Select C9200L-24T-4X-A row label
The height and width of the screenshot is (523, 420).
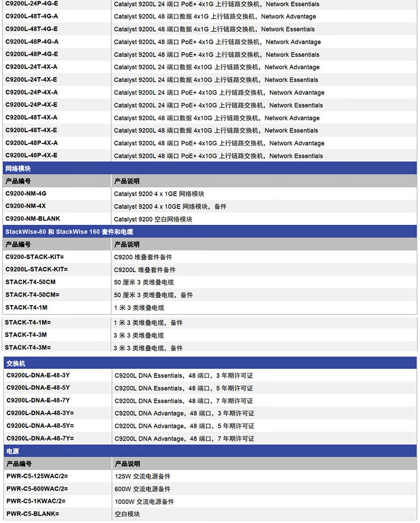tap(31, 67)
